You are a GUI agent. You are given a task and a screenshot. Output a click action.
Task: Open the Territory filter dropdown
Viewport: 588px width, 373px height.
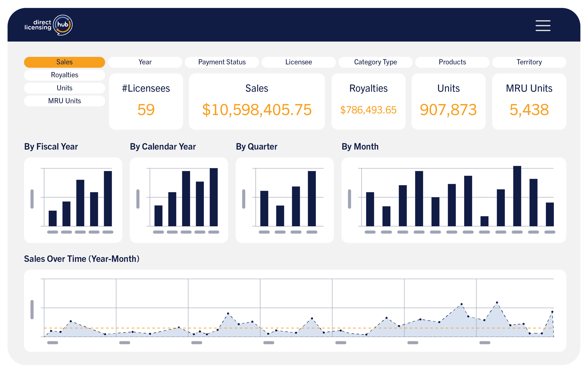529,62
